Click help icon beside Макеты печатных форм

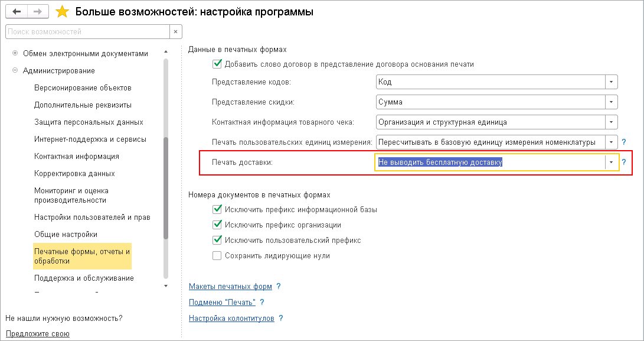click(x=279, y=287)
